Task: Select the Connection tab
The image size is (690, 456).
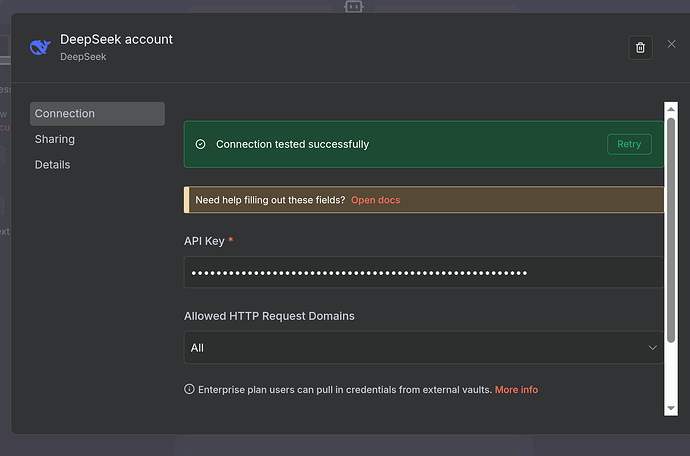Action: point(97,114)
